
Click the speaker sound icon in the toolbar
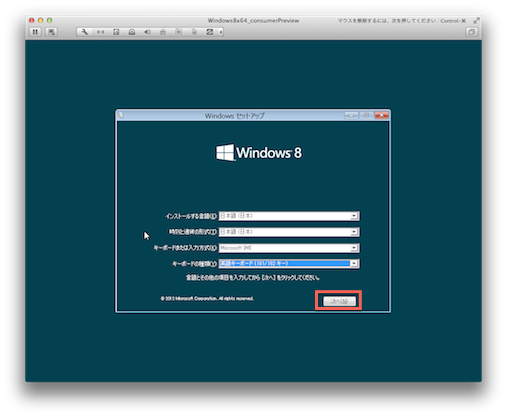pos(147,32)
